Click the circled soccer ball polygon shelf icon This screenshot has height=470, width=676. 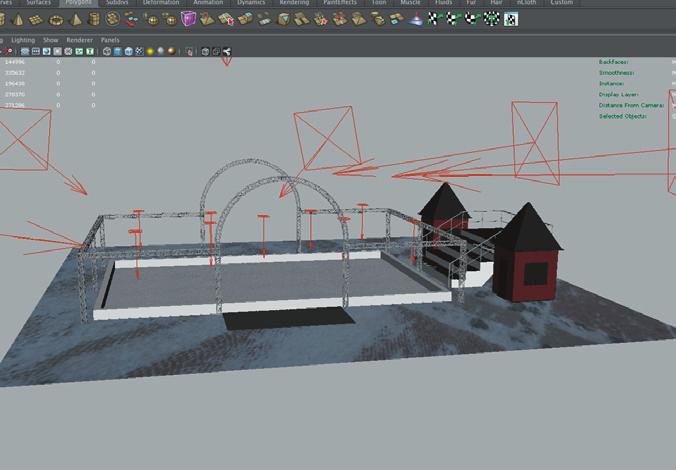pyautogui.click(x=113, y=19)
